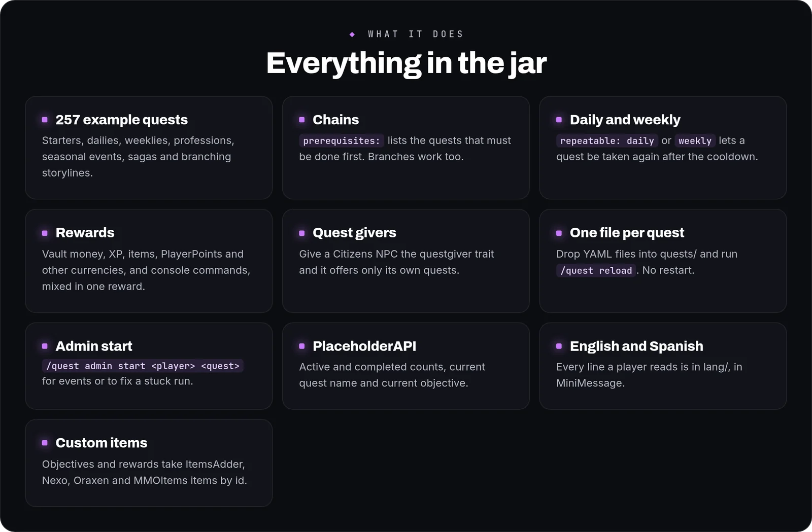Click the weekly code chip

pyautogui.click(x=695, y=140)
